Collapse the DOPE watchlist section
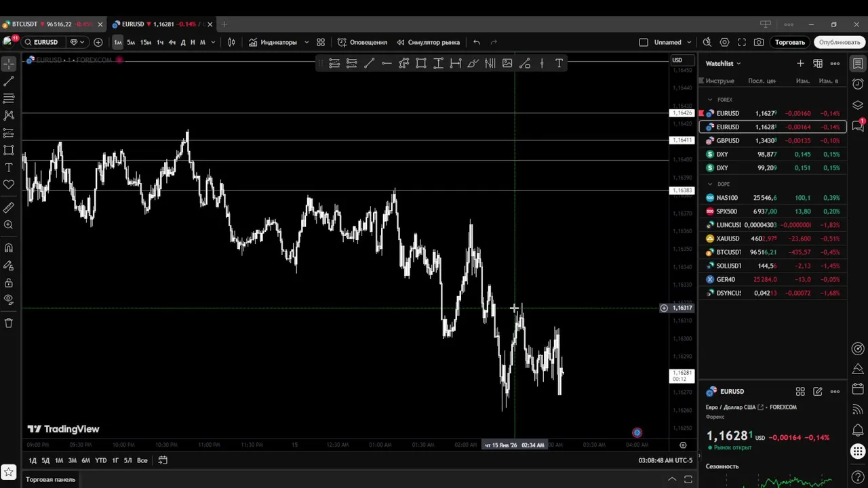This screenshot has width=868, height=488. pos(710,184)
